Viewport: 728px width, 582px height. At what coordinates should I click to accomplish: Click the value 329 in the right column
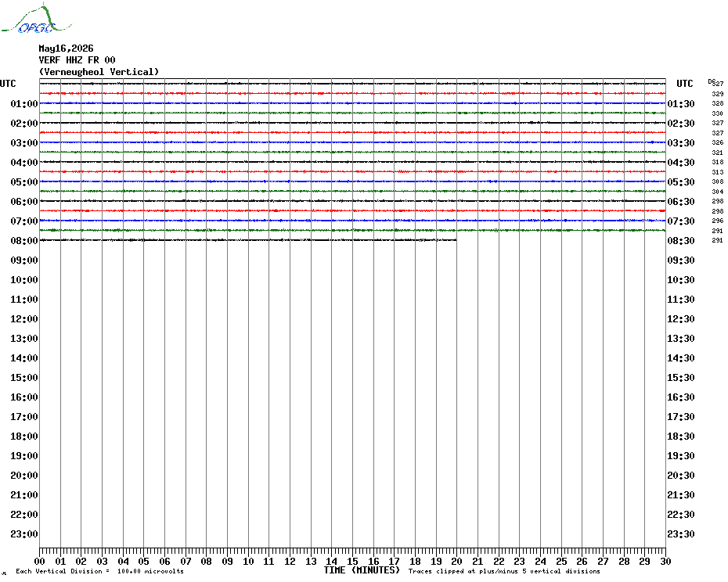(718, 94)
